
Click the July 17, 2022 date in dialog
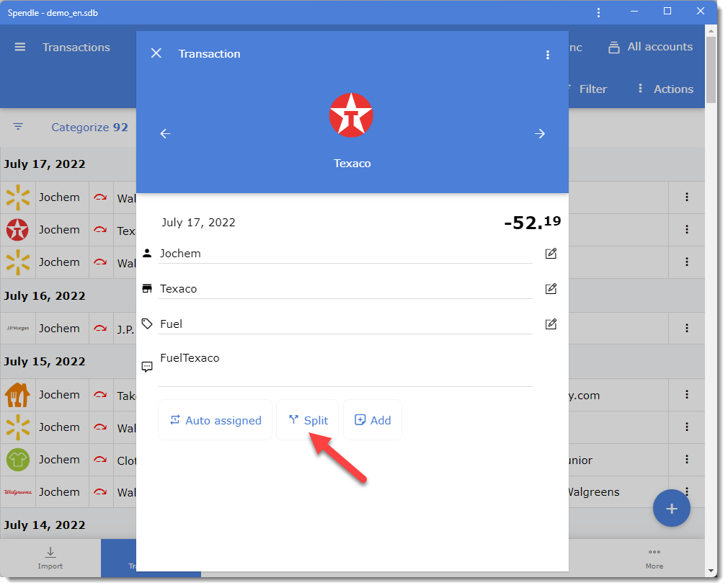point(198,222)
